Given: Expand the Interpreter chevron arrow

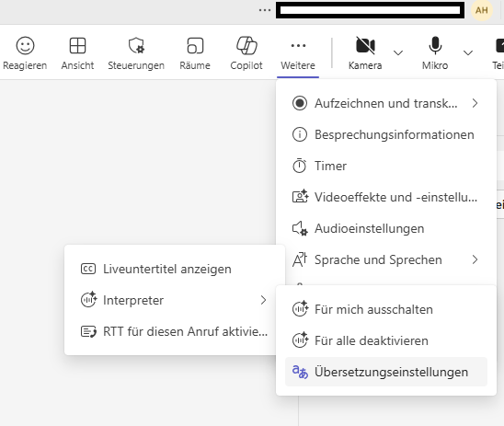Looking at the screenshot, I should (263, 300).
